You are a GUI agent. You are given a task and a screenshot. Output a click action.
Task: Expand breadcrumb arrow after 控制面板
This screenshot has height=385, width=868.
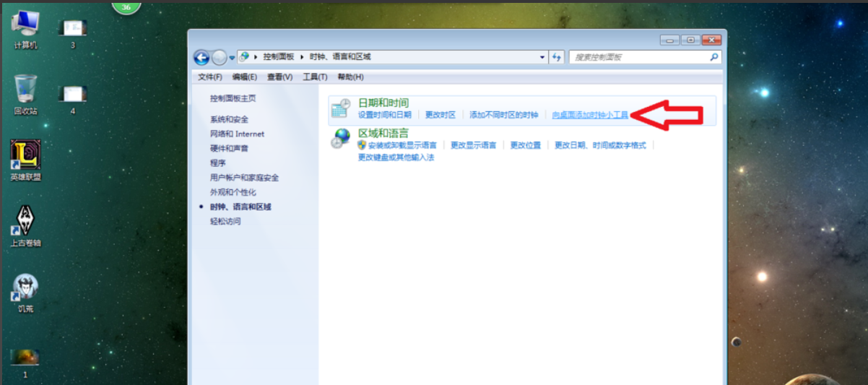tap(304, 57)
